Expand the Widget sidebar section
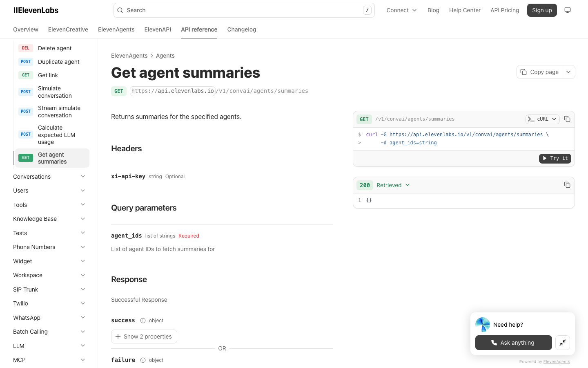588x368 pixels. pos(49,261)
